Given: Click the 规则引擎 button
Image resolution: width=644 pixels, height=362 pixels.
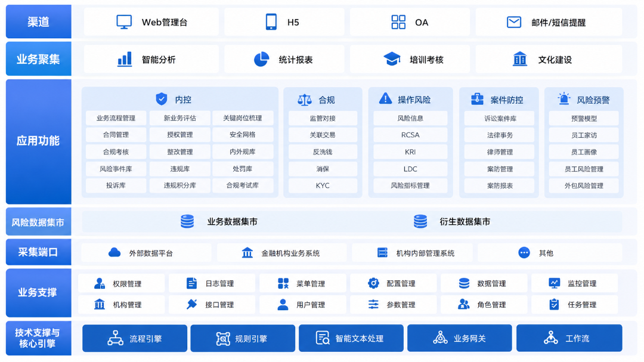Looking at the screenshot, I should (243, 338).
